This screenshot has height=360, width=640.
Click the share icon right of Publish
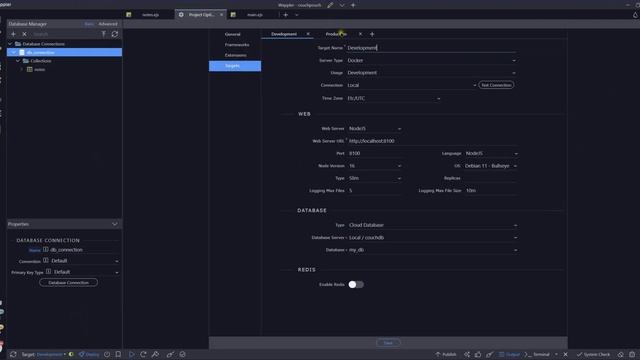[x=467, y=354]
